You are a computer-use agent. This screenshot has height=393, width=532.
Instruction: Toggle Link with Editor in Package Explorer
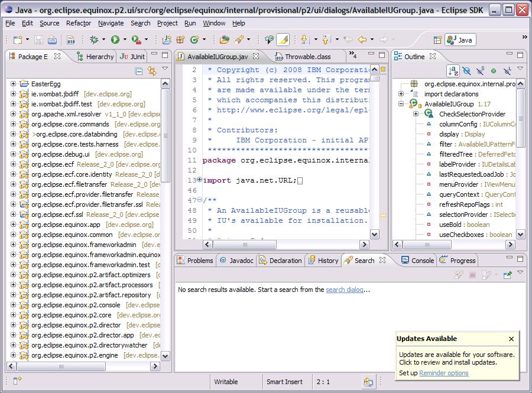[152, 71]
